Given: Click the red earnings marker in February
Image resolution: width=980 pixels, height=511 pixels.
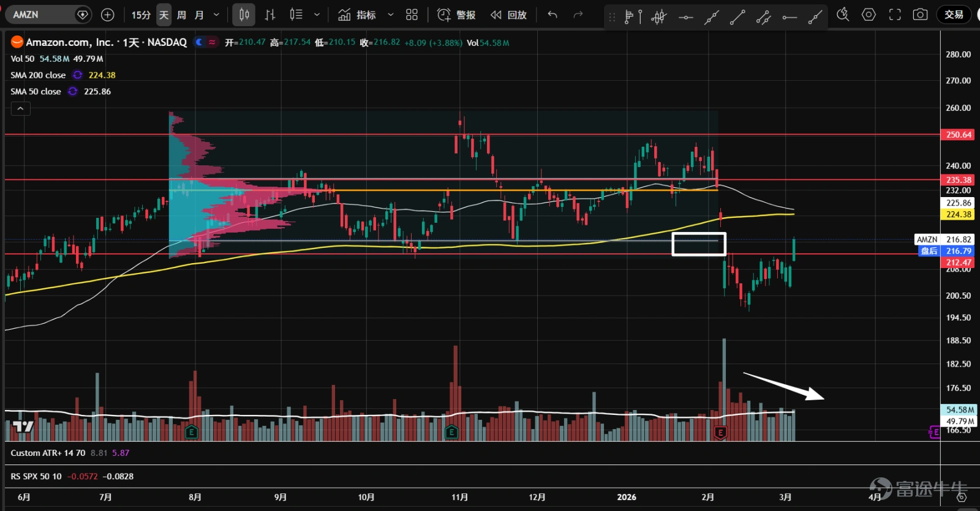Looking at the screenshot, I should click(720, 432).
